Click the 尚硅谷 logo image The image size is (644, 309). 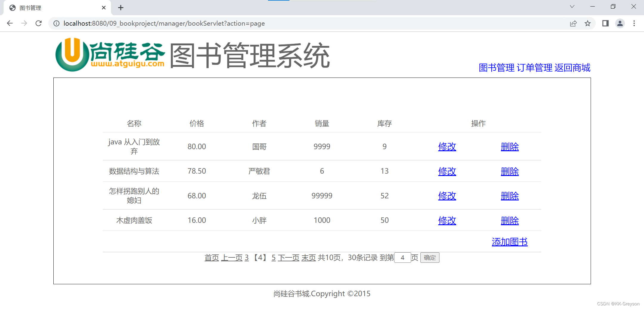click(x=110, y=55)
